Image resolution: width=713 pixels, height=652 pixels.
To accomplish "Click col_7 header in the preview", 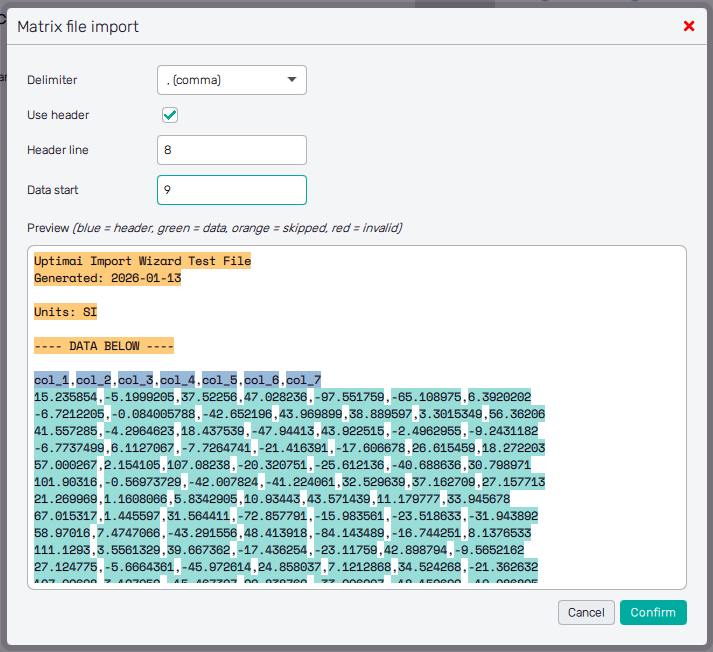I will pyautogui.click(x=303, y=380).
